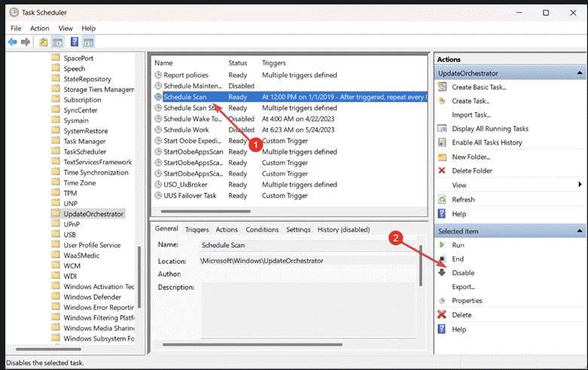This screenshot has width=588, height=370.
Task: Click the task Name field showing Schedule Scan
Action: click(x=307, y=245)
